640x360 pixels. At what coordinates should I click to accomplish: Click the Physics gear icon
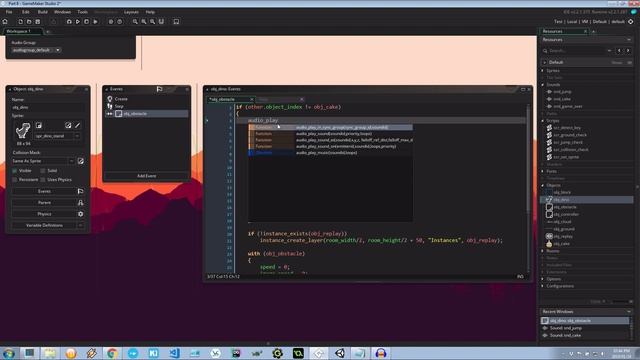[x=80, y=214]
